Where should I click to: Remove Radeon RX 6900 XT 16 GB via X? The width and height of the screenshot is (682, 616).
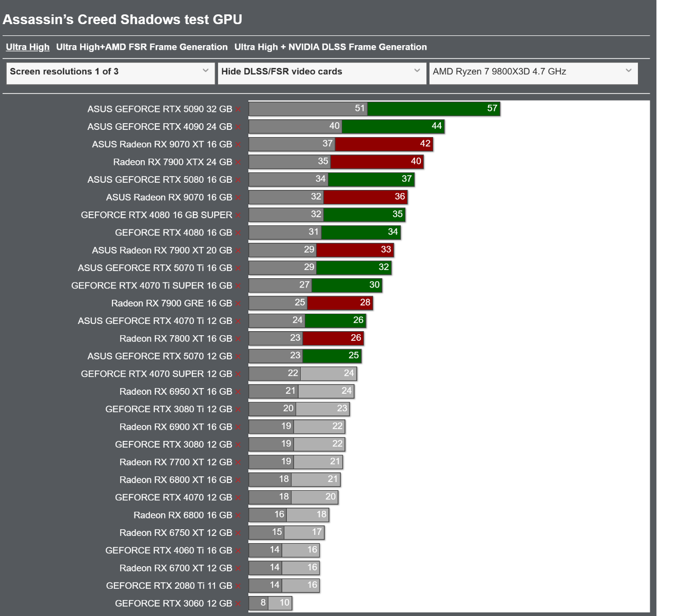click(x=239, y=428)
